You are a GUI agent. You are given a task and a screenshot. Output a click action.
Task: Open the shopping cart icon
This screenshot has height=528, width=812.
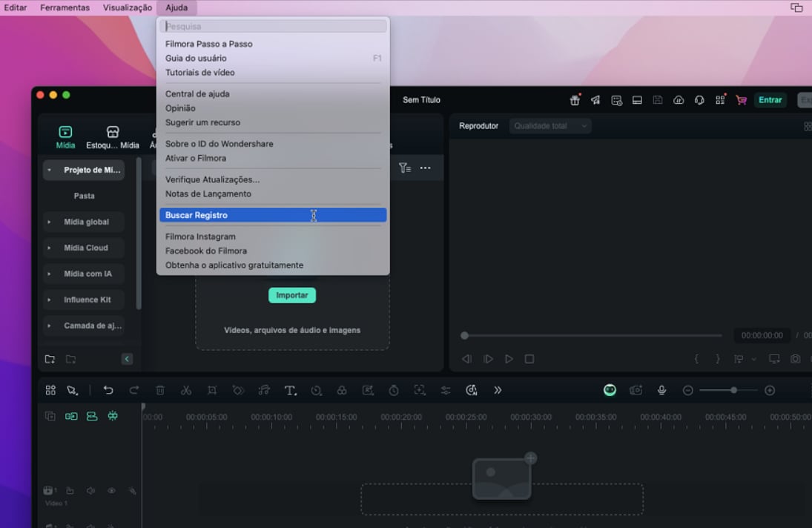click(741, 100)
